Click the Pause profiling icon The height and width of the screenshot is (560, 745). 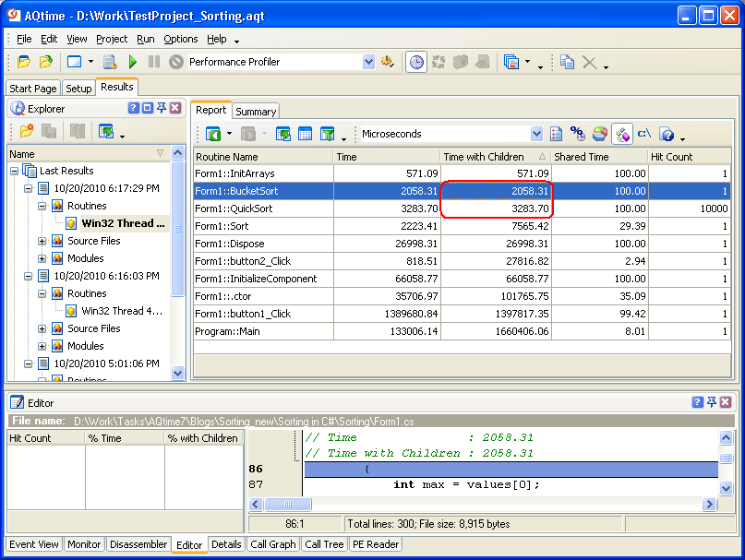154,62
